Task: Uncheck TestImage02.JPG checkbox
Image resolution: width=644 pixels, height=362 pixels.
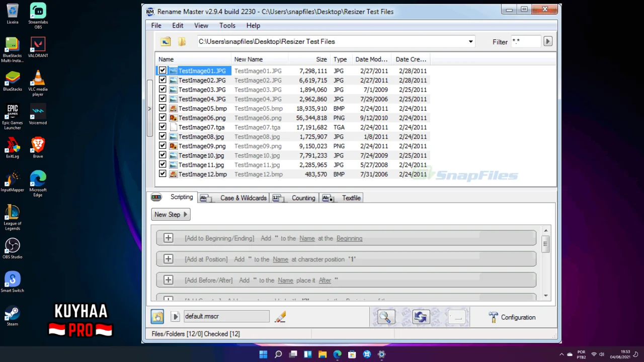Action: pos(163,80)
